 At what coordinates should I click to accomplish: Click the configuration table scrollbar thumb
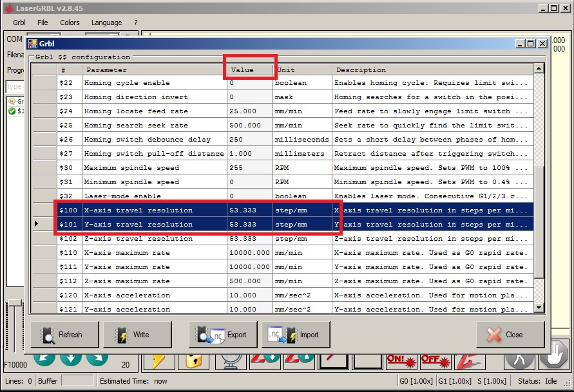(539, 221)
